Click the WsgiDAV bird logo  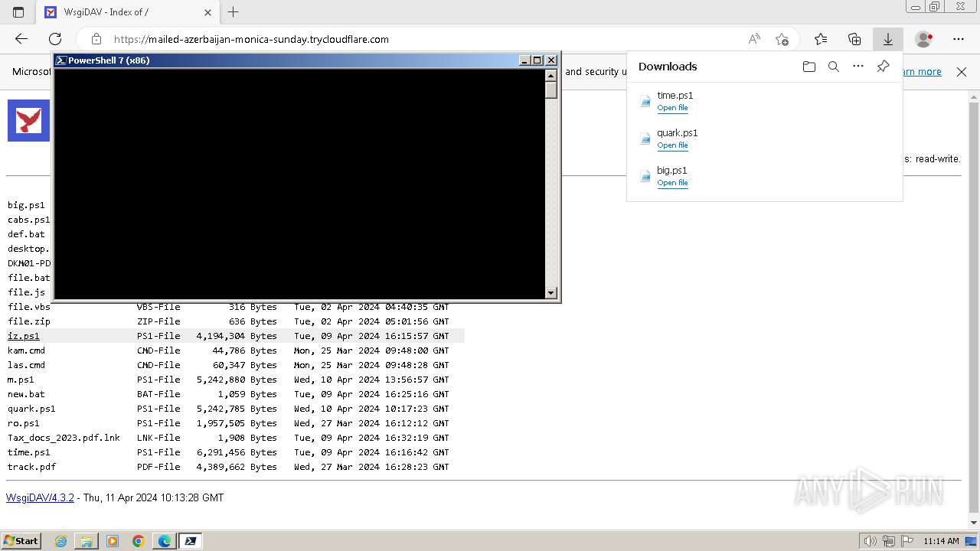pyautogui.click(x=28, y=120)
